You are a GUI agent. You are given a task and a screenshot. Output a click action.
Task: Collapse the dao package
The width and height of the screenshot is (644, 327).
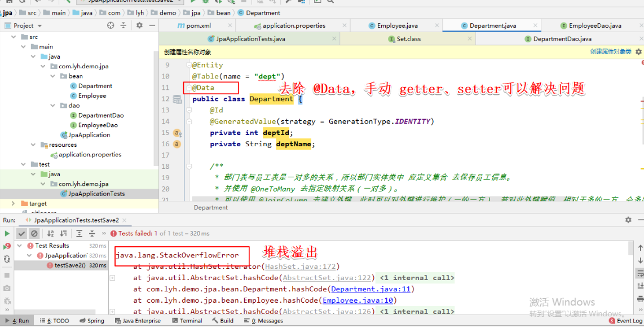pyautogui.click(x=52, y=106)
